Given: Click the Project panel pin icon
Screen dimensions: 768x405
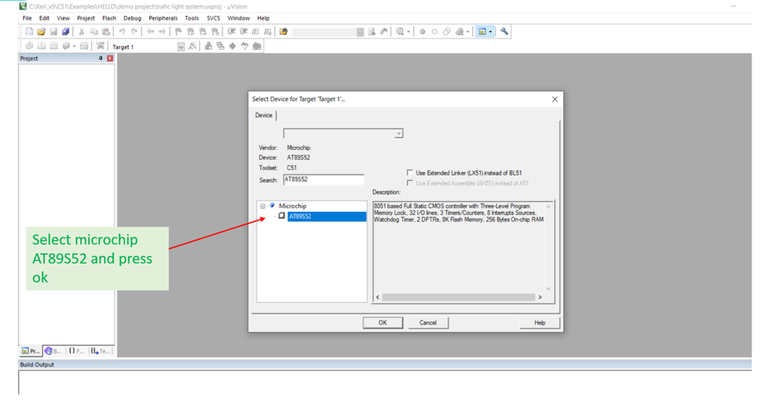Looking at the screenshot, I should 100,58.
